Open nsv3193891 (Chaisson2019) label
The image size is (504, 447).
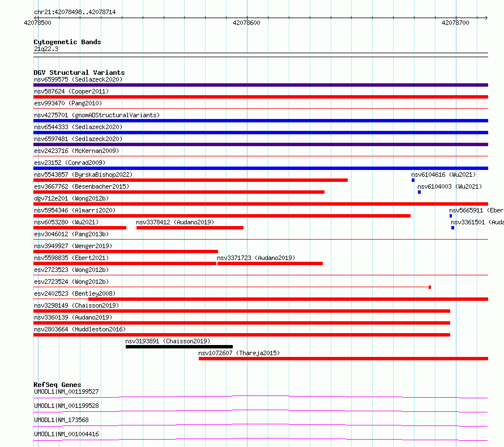point(168,341)
